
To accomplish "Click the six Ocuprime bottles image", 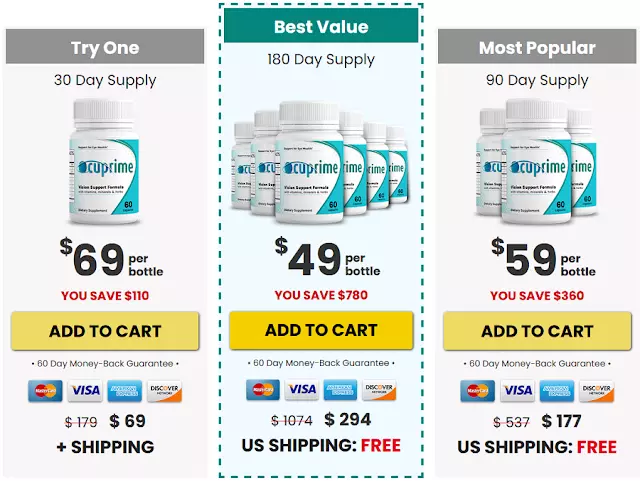I will point(320,163).
